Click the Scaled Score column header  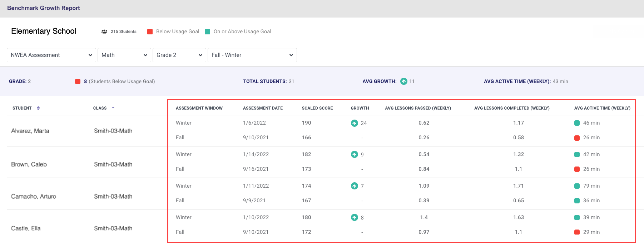[x=317, y=108]
